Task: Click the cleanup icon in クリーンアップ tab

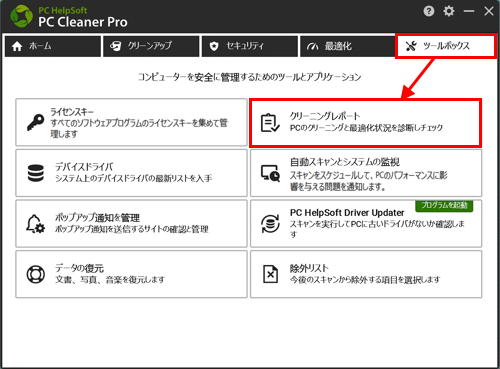Action: point(116,46)
